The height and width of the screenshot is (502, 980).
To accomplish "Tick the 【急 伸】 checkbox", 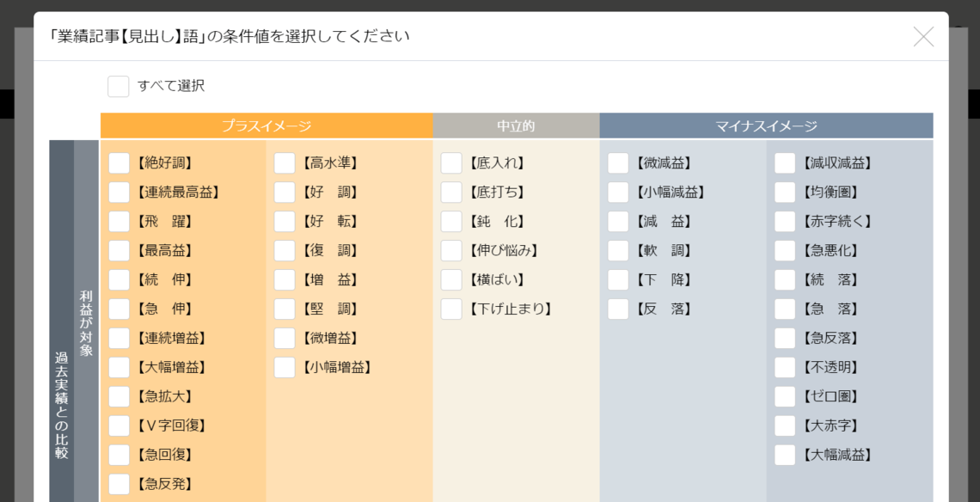I will [x=119, y=309].
